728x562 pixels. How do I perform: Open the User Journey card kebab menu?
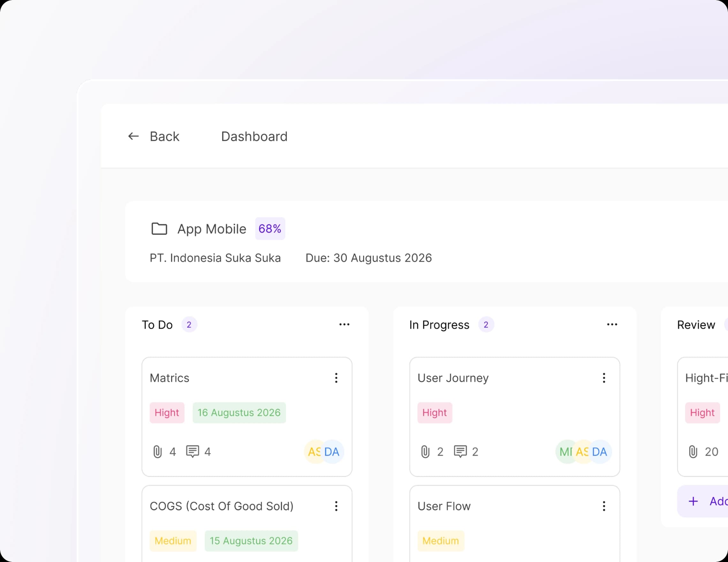pyautogui.click(x=604, y=378)
